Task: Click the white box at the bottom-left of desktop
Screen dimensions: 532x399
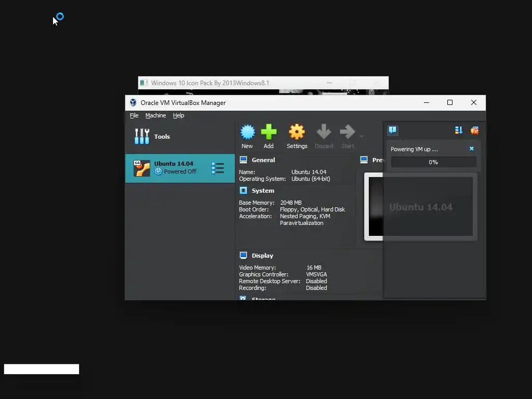Action: click(42, 369)
